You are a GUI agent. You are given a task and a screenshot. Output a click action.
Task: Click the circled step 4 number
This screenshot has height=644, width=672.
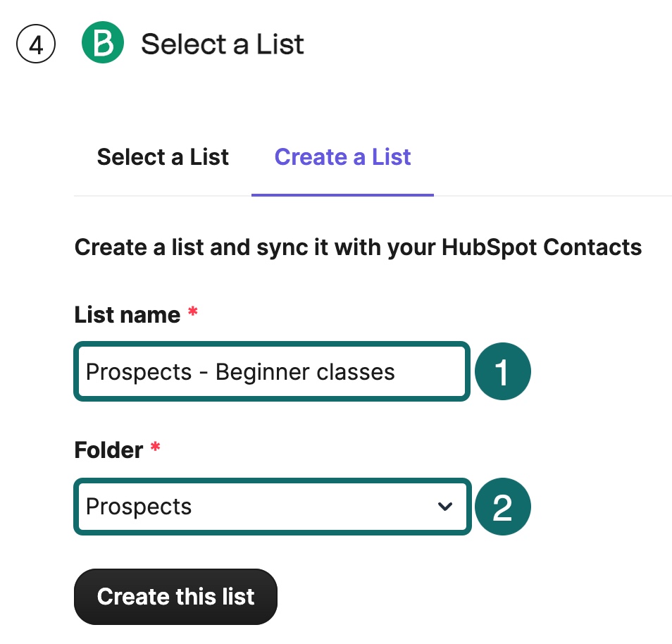coord(36,44)
